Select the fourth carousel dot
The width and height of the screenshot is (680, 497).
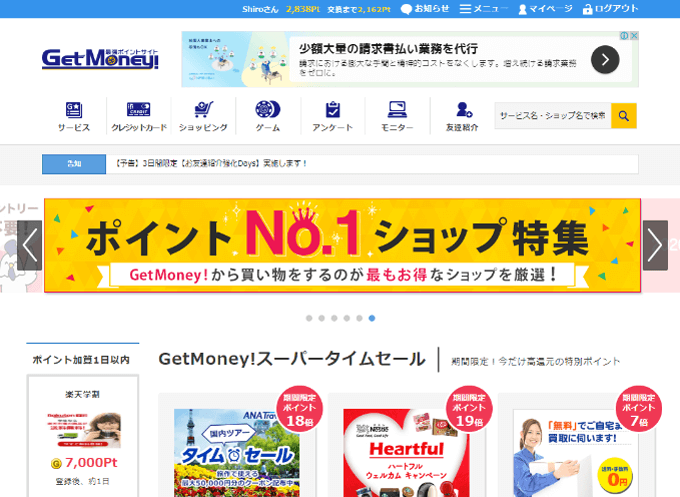tap(347, 318)
